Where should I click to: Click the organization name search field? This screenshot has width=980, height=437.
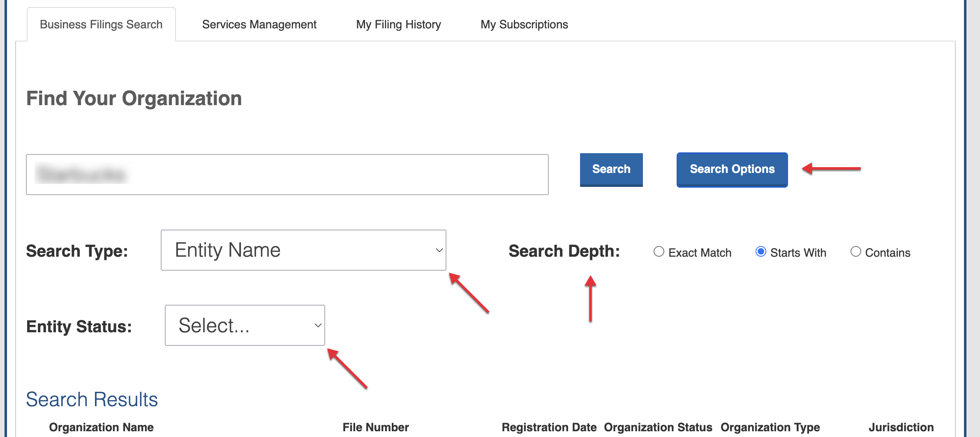point(287,175)
